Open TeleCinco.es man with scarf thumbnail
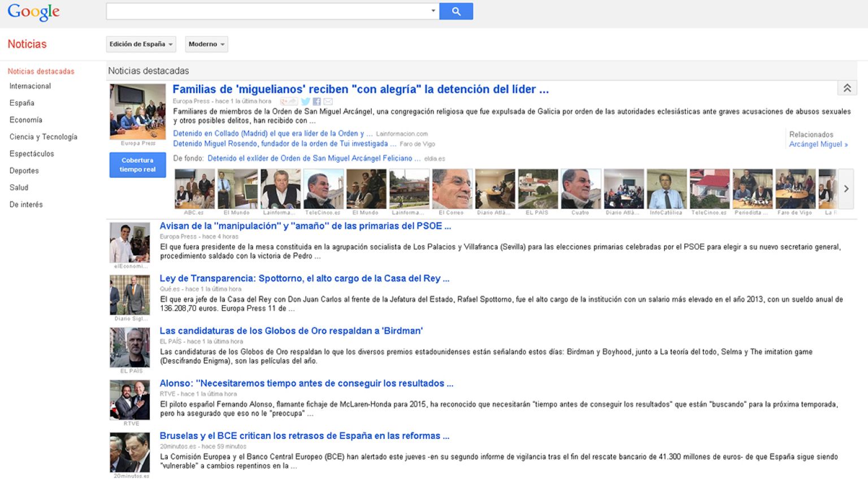868x488 pixels. (x=323, y=189)
